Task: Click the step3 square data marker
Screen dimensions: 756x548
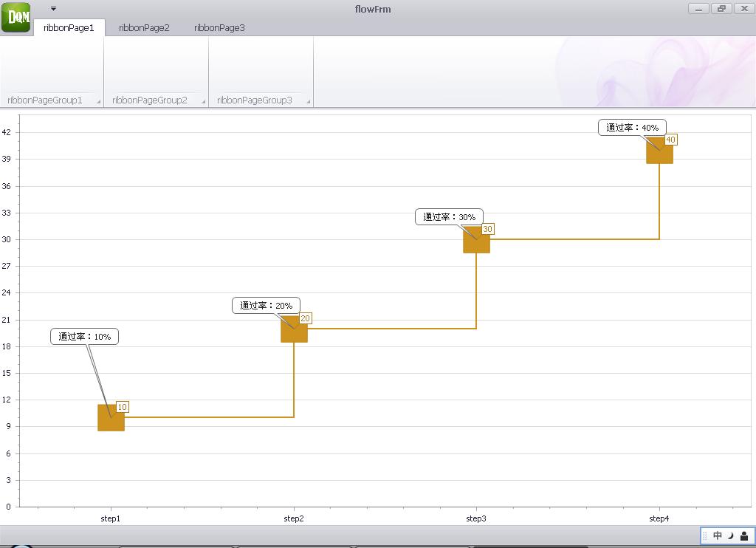Action: (x=476, y=240)
